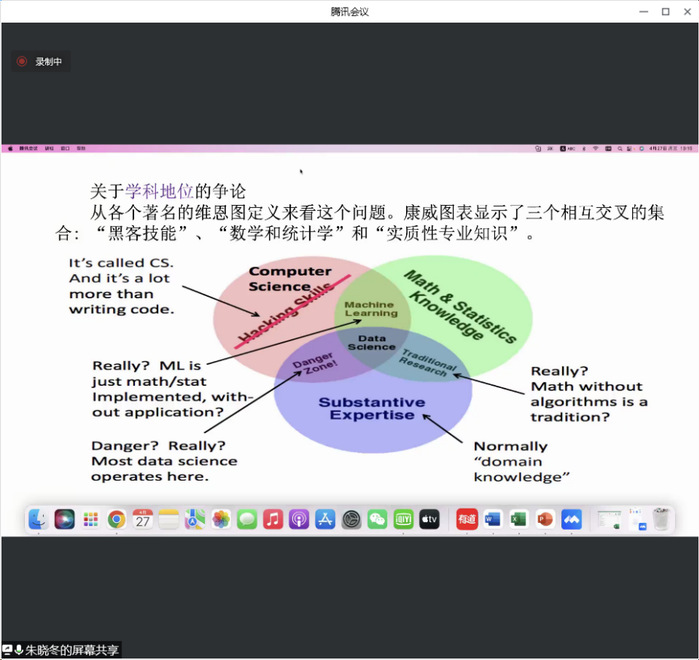Open the Music app in dock
Viewport: 699px width, 660px height.
click(x=273, y=519)
